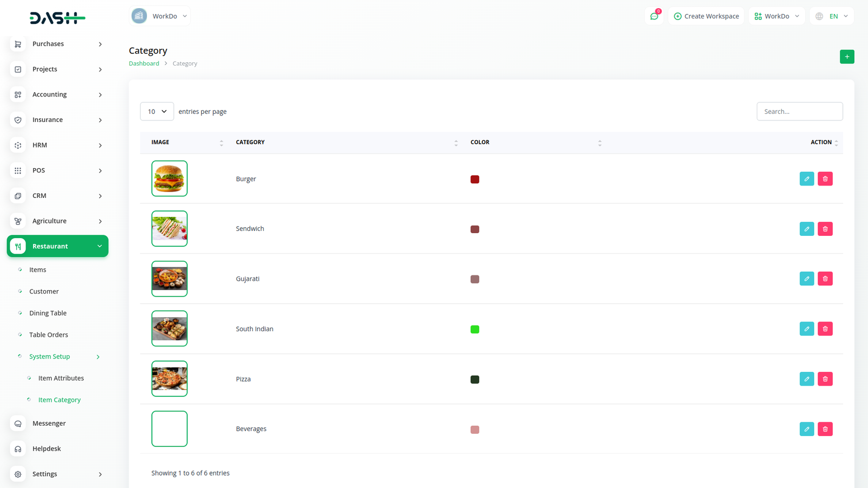Go to Item Attributes submenu item
The width and height of the screenshot is (868, 488).
pyautogui.click(x=61, y=378)
